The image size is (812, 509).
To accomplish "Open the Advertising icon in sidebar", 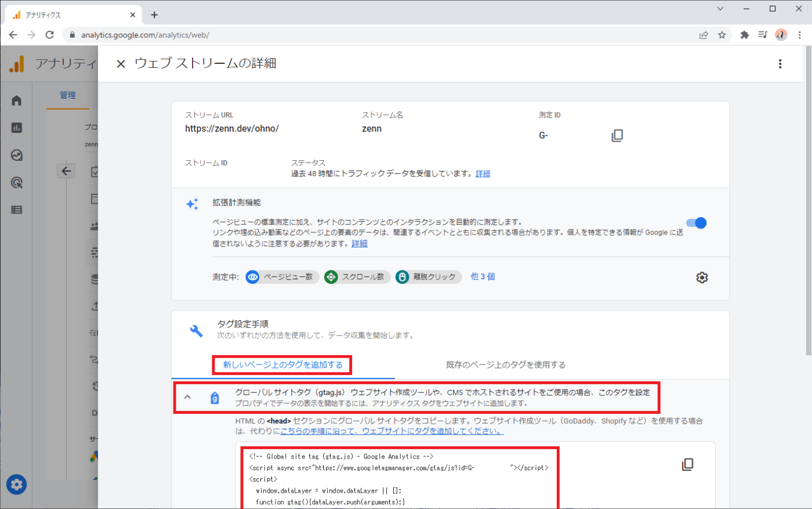I will coord(16,183).
